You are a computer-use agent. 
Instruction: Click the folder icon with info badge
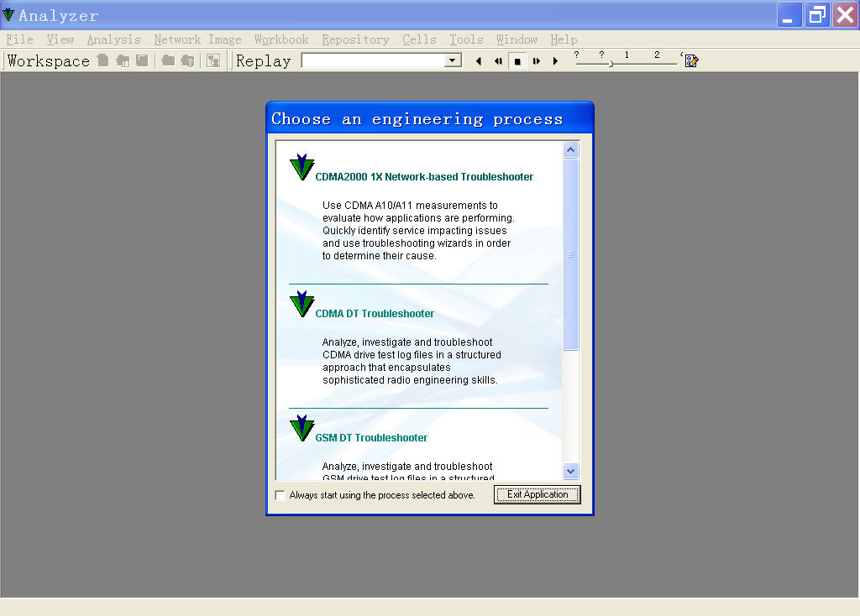point(187,60)
